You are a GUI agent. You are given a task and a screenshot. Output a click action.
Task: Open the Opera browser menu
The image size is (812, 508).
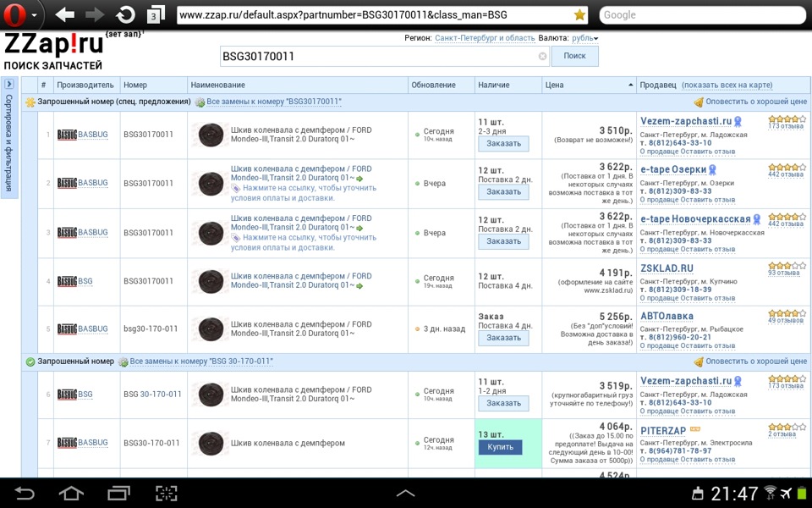tap(19, 15)
